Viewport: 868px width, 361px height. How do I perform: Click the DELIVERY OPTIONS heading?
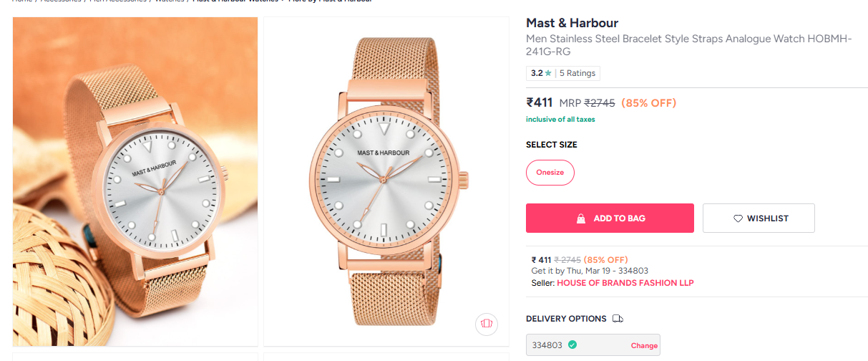(x=566, y=319)
